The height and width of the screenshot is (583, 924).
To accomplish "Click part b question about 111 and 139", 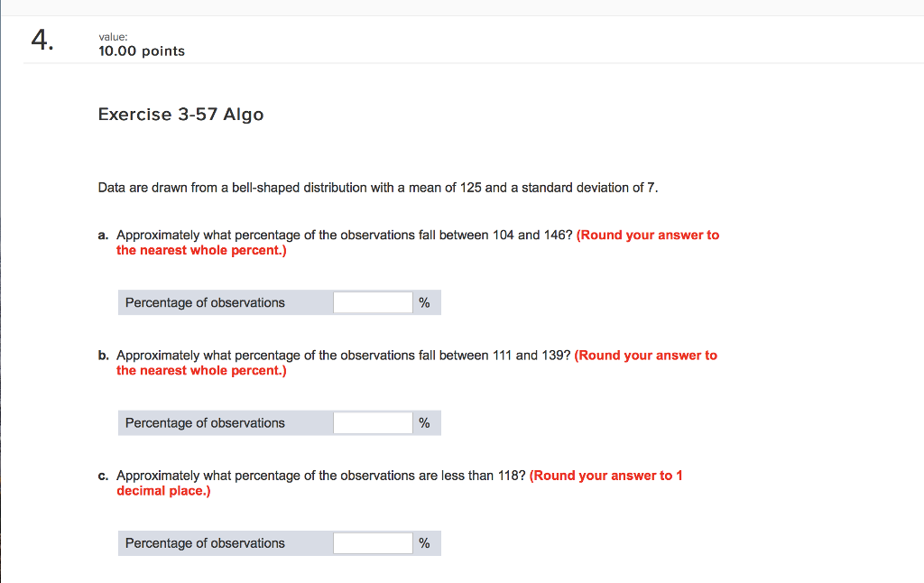I will click(x=344, y=355).
